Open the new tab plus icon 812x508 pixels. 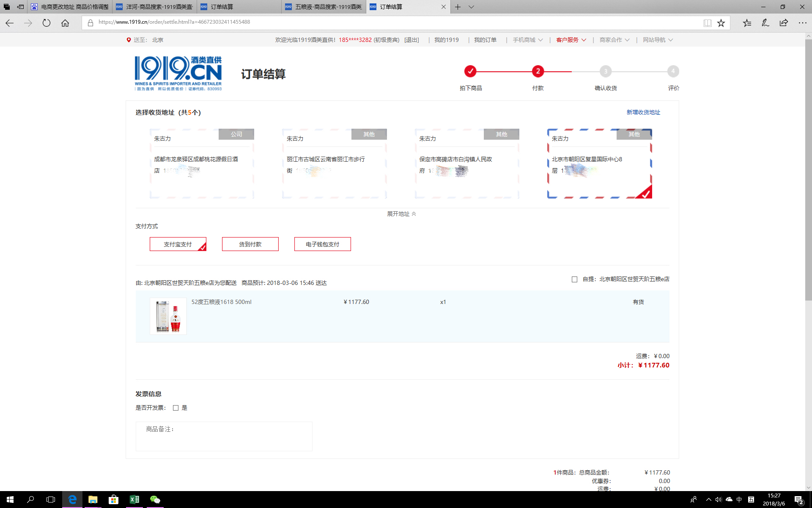point(458,7)
